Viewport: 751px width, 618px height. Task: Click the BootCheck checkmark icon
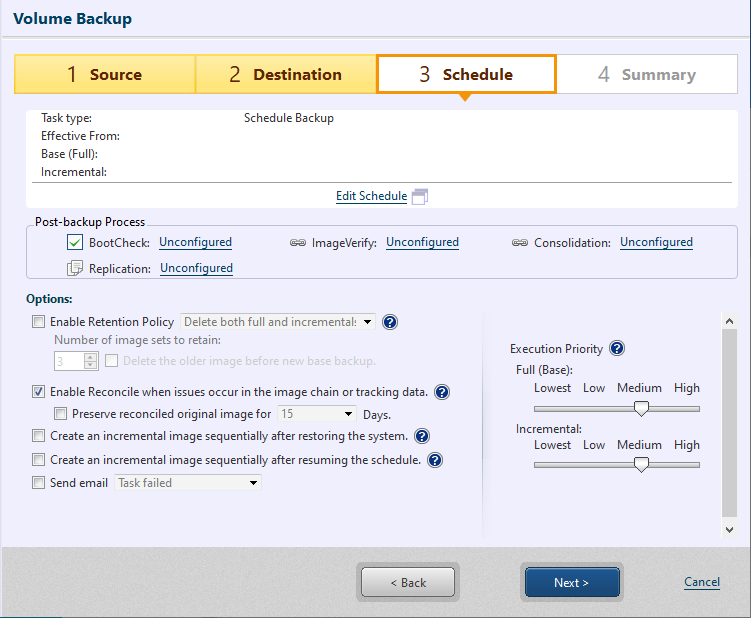tap(75, 242)
